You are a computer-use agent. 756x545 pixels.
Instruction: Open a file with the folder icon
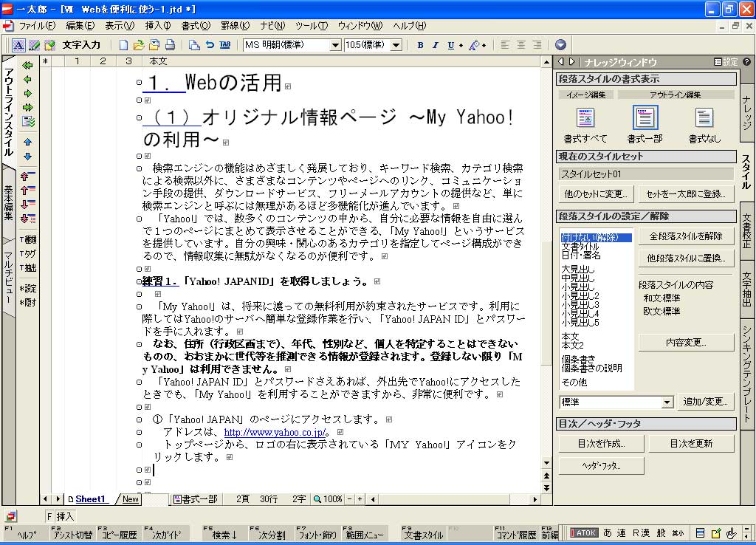139,45
